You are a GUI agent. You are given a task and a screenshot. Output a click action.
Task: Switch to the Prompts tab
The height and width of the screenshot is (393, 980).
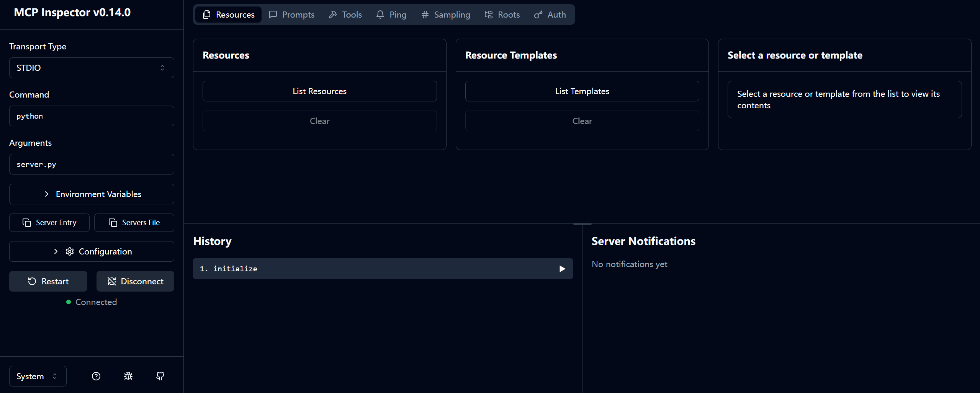[x=292, y=15]
